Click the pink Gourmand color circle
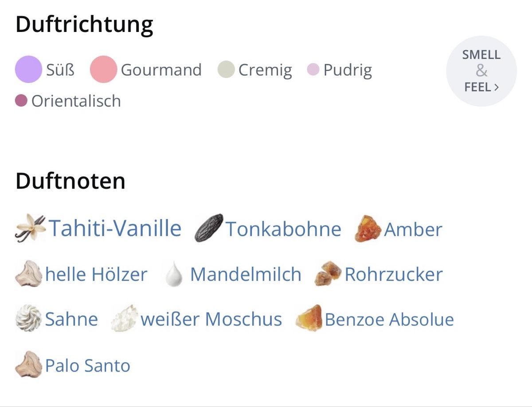532x407 pixels. pos(103,70)
